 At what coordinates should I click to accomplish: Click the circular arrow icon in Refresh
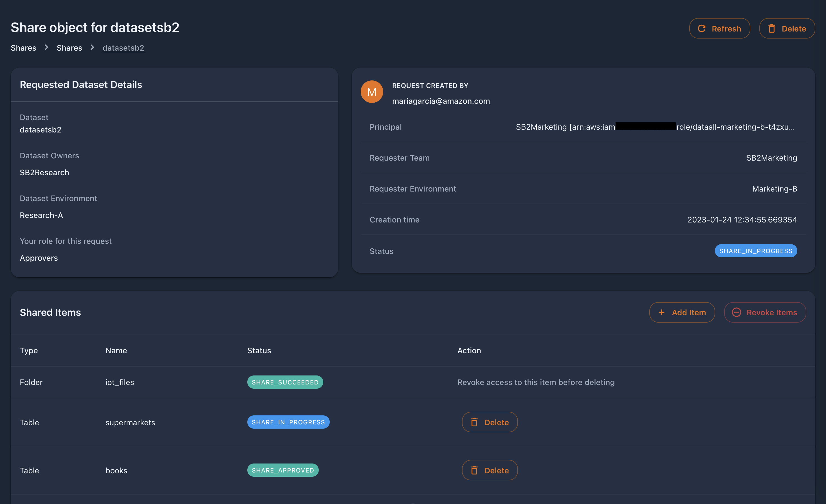coord(702,29)
